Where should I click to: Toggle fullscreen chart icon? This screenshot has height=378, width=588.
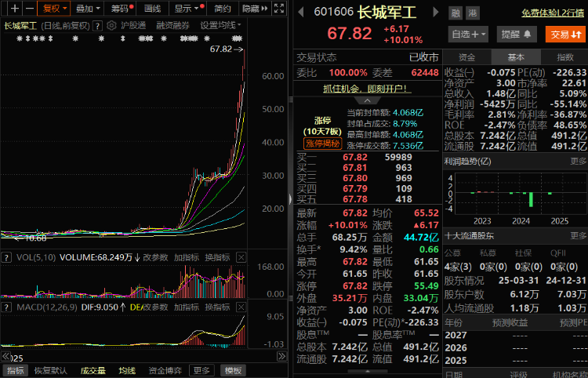point(279,9)
